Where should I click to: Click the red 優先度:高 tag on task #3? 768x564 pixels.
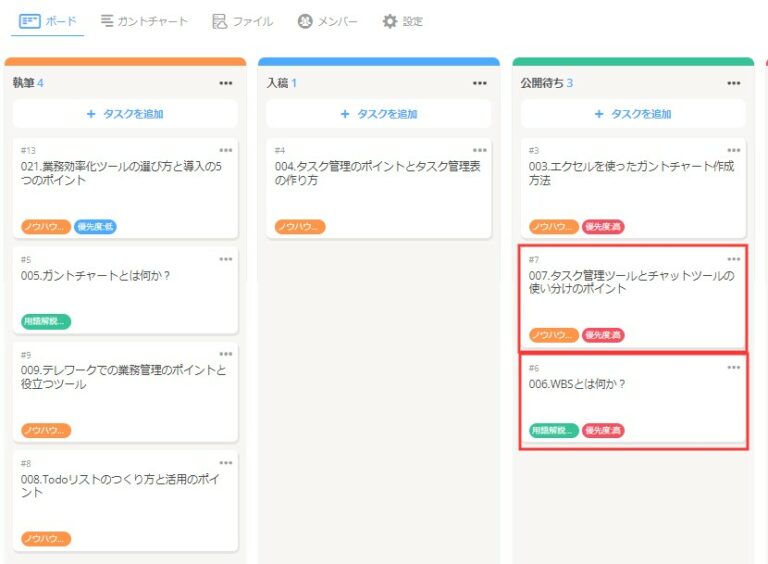point(603,227)
